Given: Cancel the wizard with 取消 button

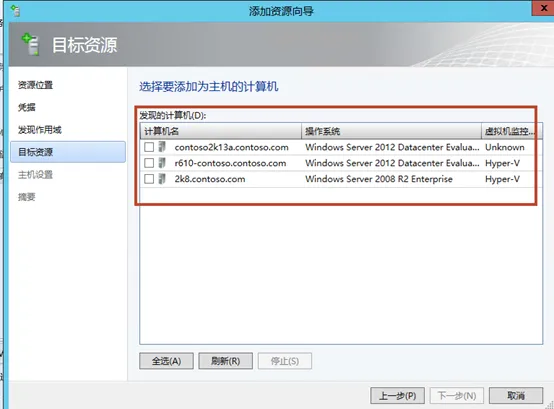Looking at the screenshot, I should (516, 396).
